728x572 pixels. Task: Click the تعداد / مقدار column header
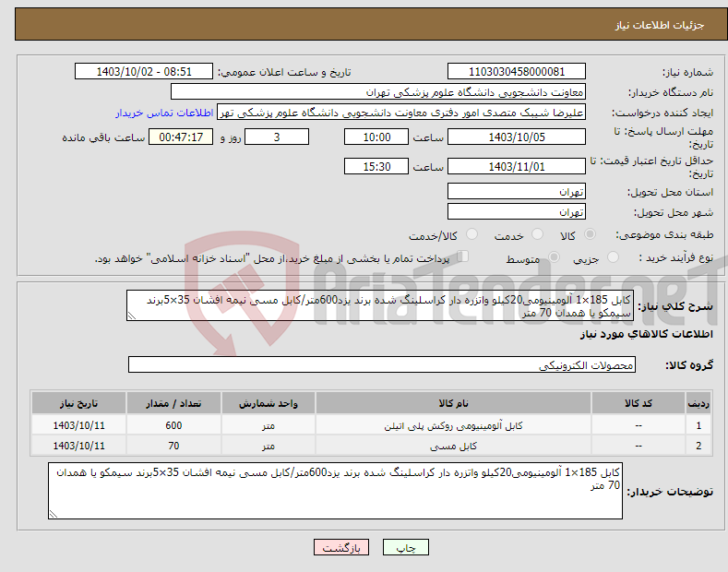[173, 403]
